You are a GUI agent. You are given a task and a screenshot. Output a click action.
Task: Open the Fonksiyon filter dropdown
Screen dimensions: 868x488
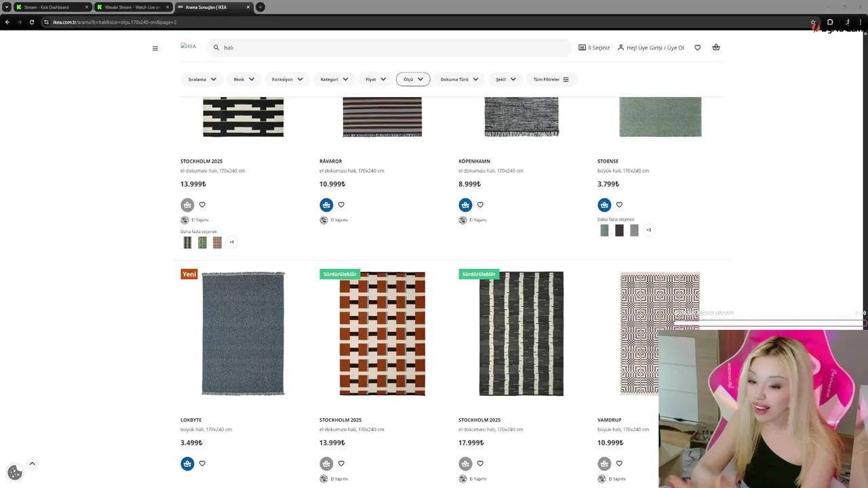(288, 79)
